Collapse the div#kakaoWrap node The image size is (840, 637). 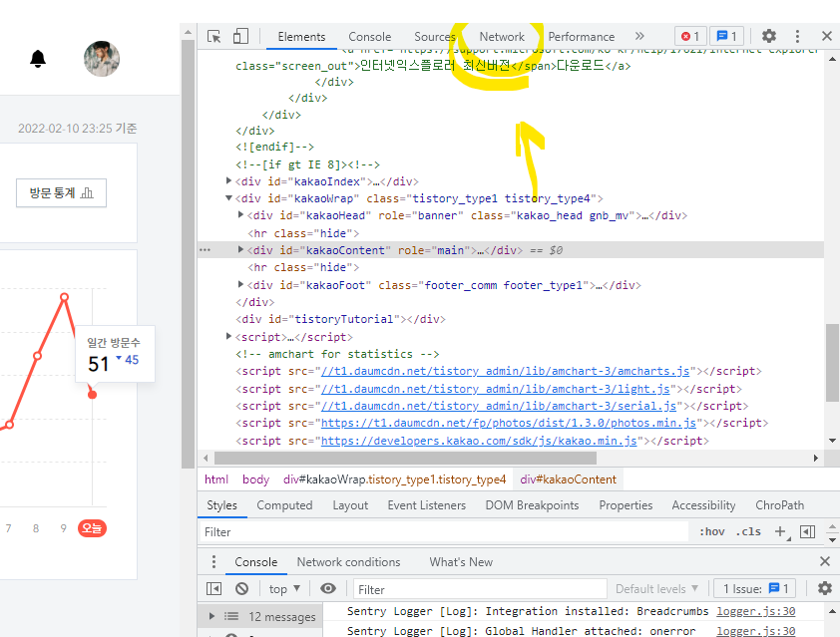(228, 198)
